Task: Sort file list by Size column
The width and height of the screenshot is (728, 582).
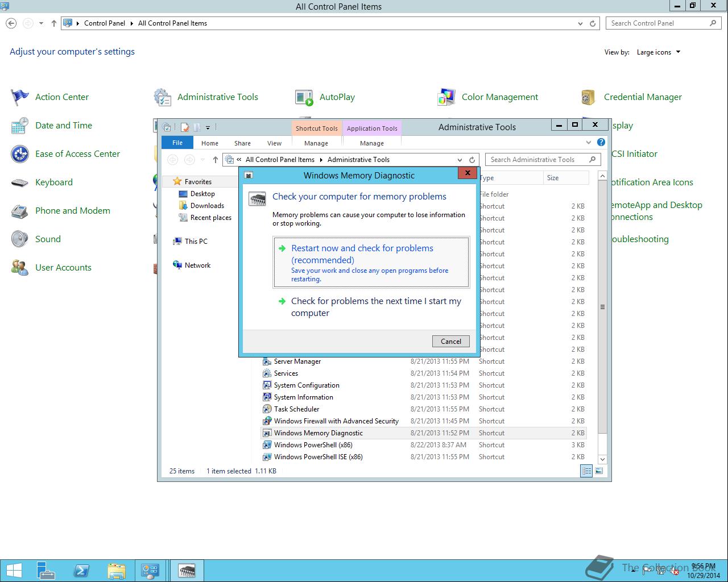Action: pos(565,178)
